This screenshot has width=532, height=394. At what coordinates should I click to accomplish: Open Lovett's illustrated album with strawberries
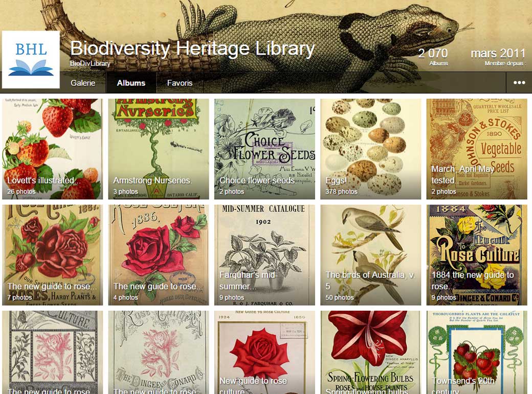[52, 149]
